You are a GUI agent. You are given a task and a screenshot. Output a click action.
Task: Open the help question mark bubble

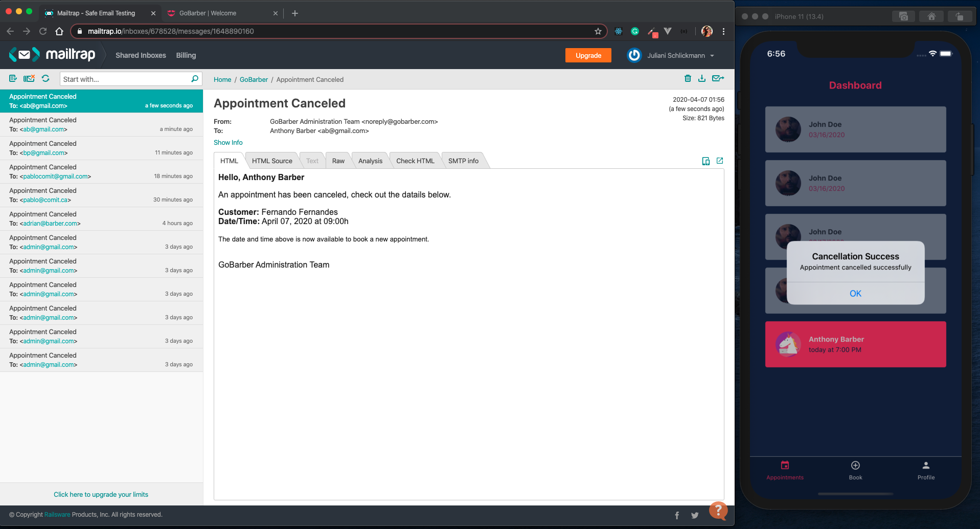point(718,510)
